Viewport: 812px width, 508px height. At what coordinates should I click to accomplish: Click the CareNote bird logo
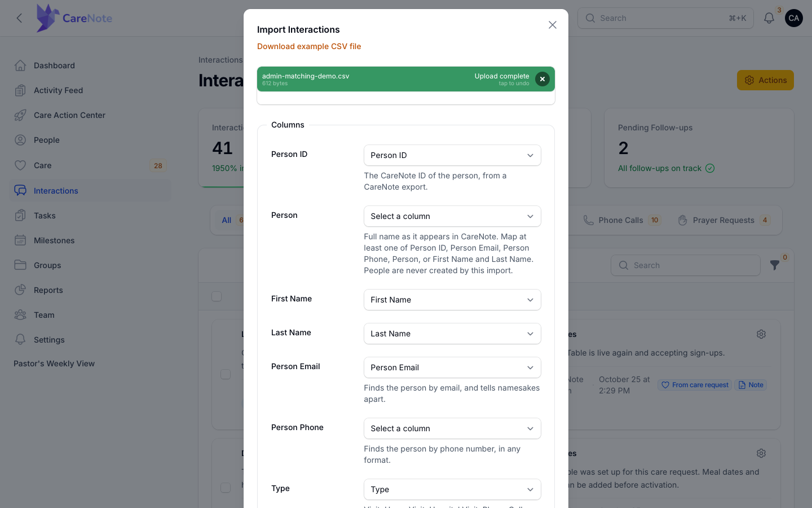point(47,18)
